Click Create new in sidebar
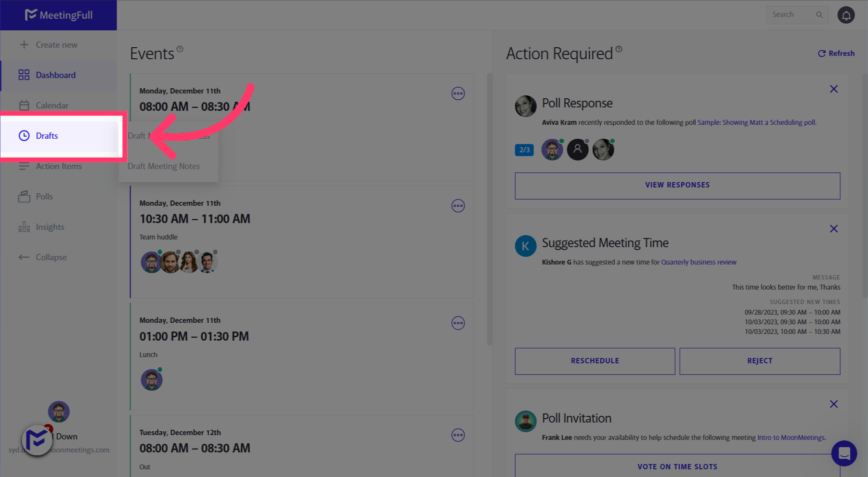 click(58, 45)
